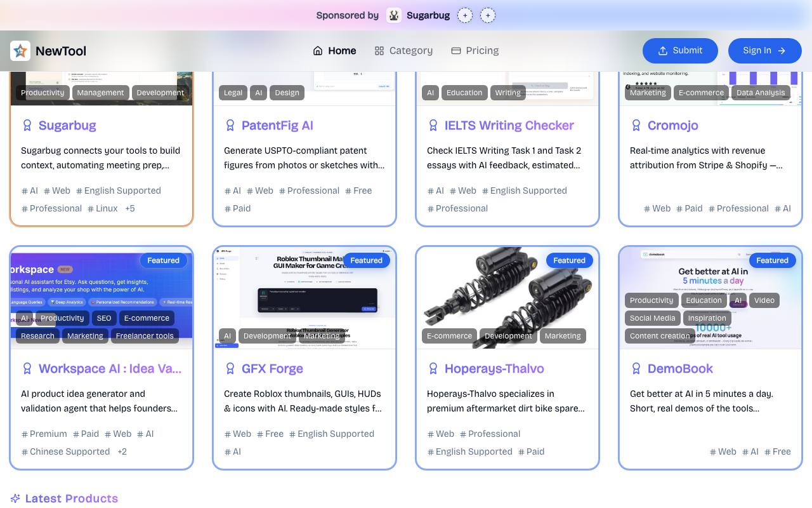Click the #Free hashtag on GFX Forge card
812x508 pixels.
pyautogui.click(x=270, y=434)
